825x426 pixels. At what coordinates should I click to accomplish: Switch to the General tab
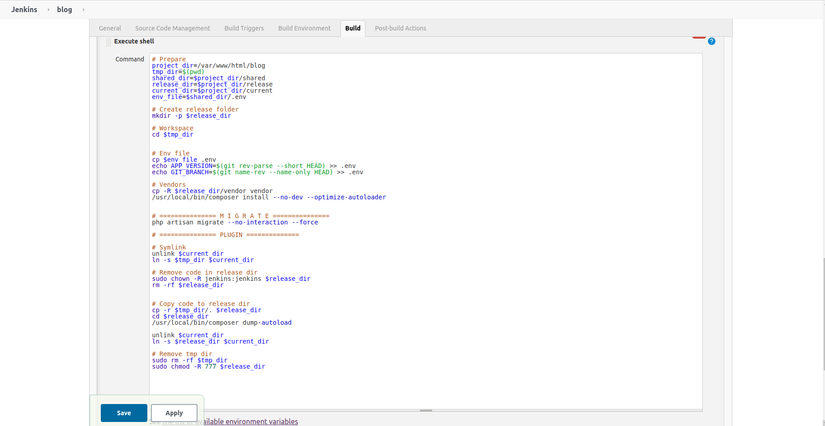click(110, 28)
